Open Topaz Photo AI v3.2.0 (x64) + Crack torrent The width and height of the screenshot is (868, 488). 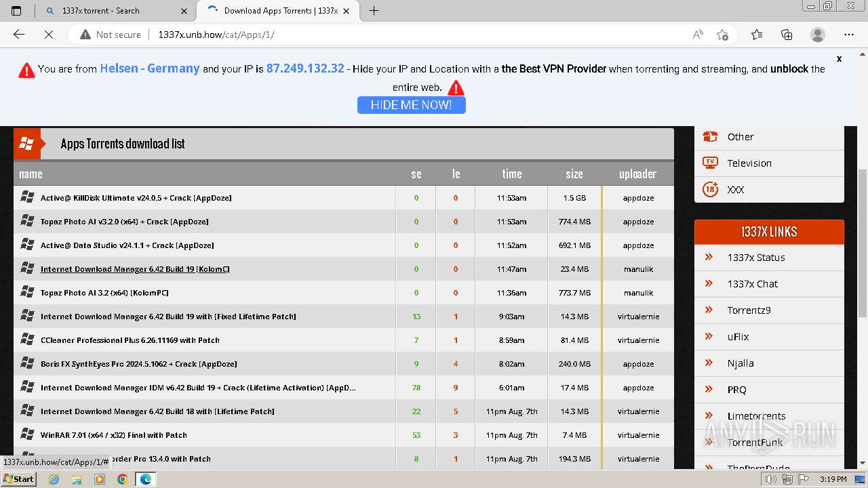pos(125,222)
